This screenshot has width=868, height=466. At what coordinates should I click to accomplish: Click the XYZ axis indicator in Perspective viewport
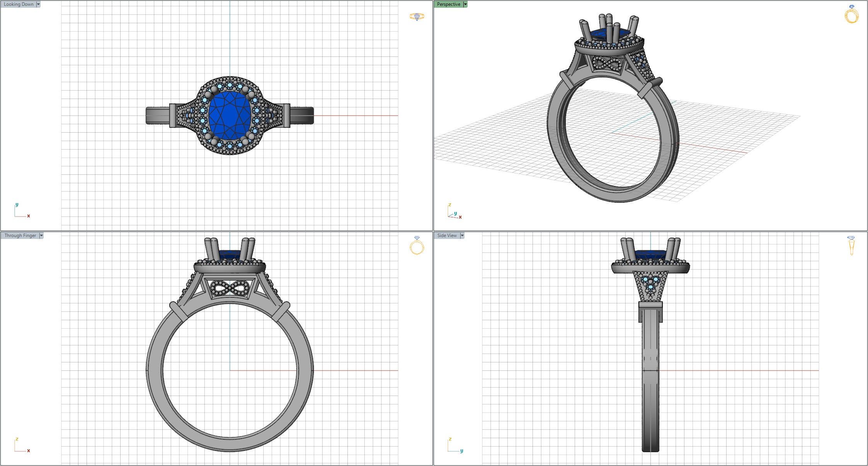(454, 211)
